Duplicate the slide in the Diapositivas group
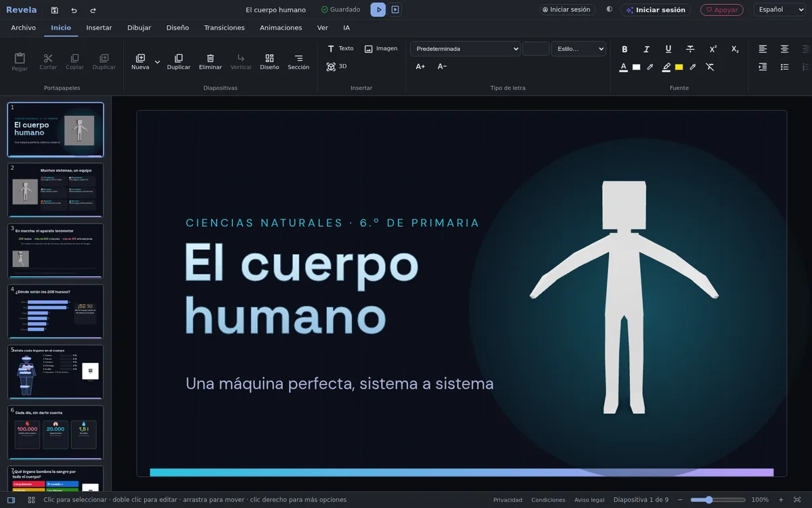The width and height of the screenshot is (812, 508). [179, 62]
